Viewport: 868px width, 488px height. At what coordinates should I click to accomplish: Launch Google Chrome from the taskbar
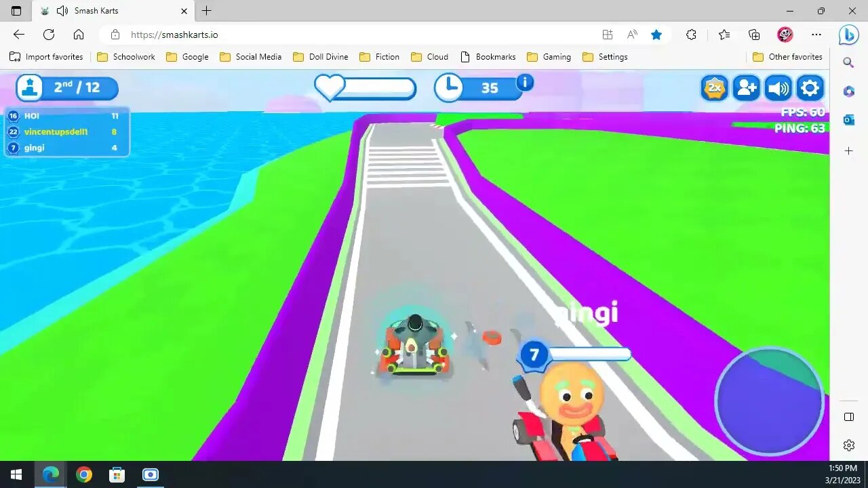click(84, 474)
